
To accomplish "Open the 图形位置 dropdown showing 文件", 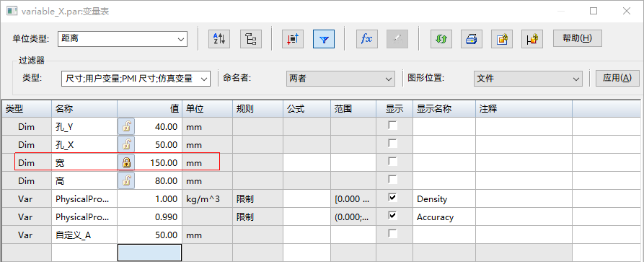I will click(528, 79).
